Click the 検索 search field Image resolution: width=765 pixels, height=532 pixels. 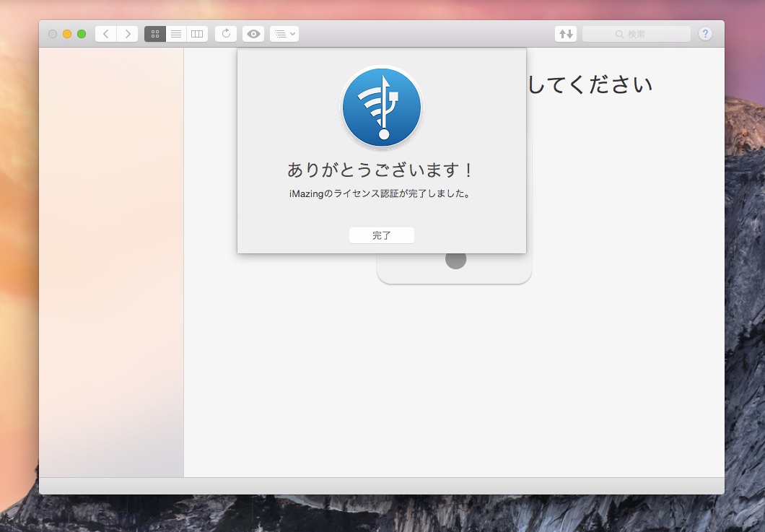pyautogui.click(x=637, y=34)
